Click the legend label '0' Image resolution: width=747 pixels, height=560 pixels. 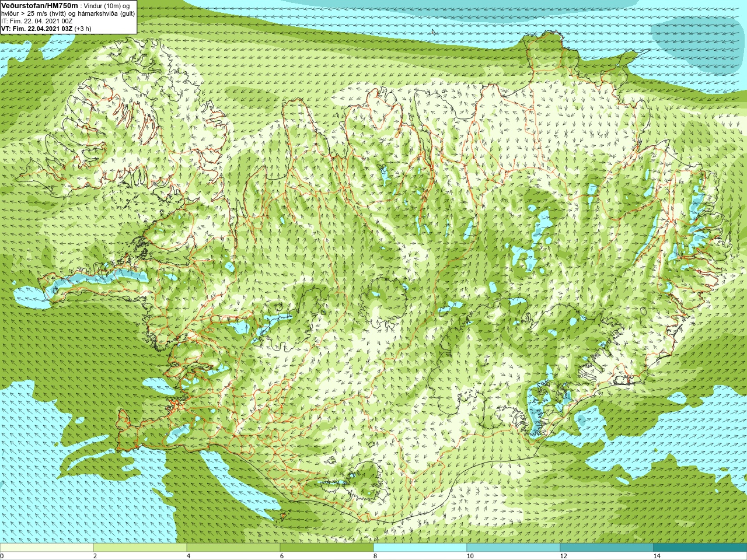tap(2, 556)
